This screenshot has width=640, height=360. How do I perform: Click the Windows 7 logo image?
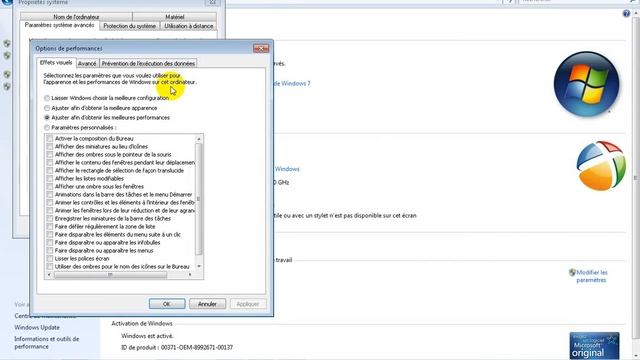point(587,84)
